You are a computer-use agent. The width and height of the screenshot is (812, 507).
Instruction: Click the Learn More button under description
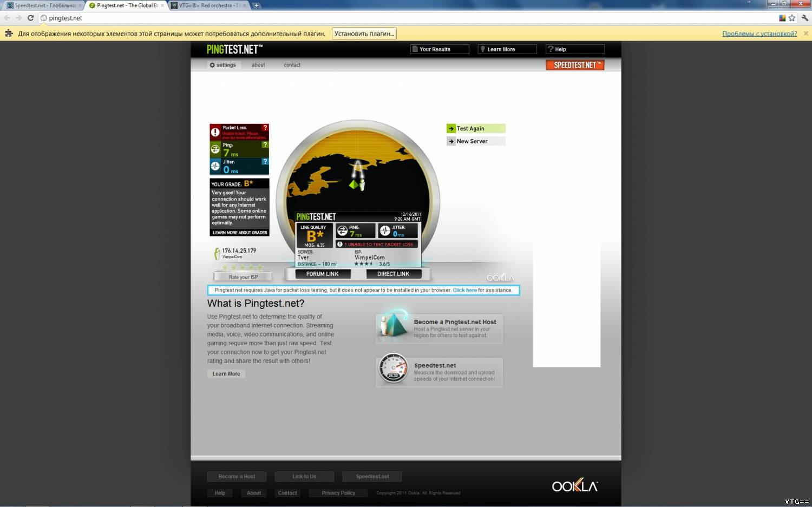click(226, 374)
